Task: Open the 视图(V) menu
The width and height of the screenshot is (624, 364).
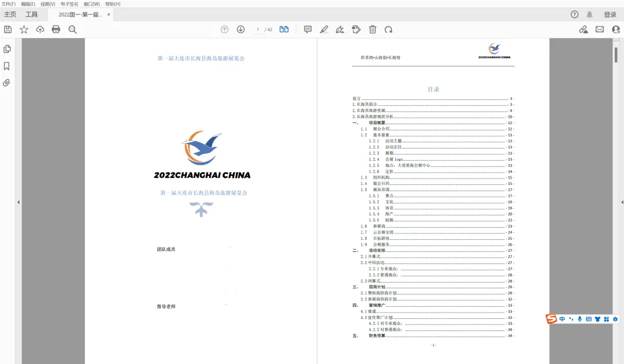Action: pos(48,4)
